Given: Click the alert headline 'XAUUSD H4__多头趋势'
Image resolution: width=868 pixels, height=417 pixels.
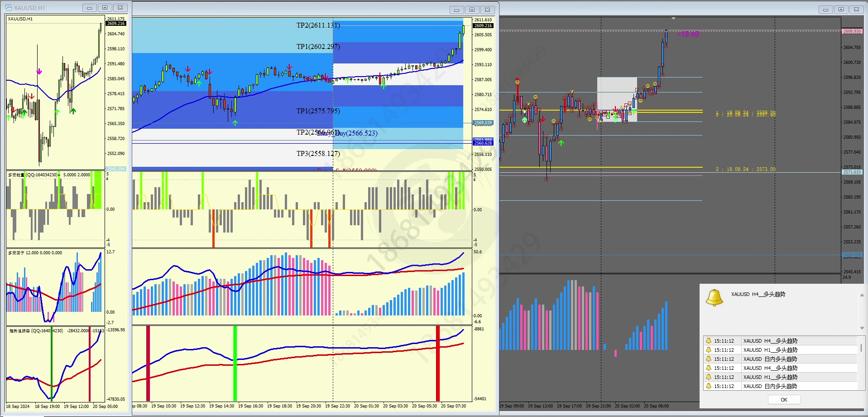Looking at the screenshot, I should [758, 294].
